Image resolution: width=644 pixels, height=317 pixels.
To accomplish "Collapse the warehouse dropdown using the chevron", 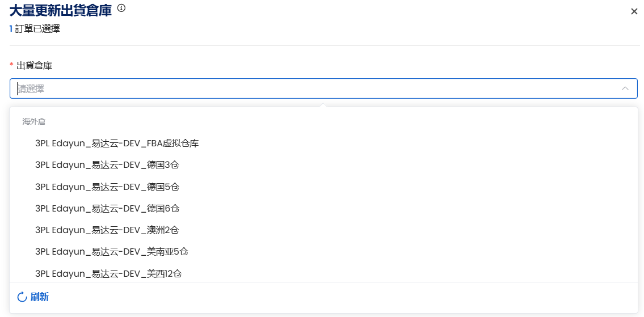I will click(x=625, y=88).
